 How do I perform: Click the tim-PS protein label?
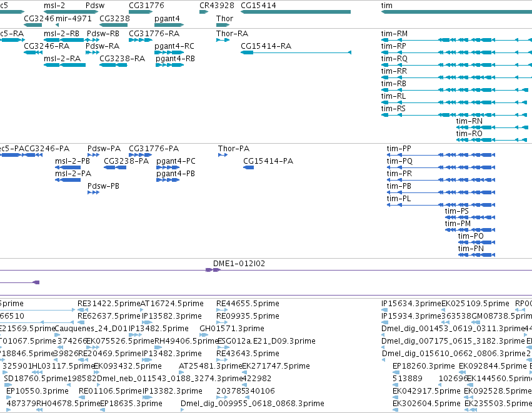pyautogui.click(x=457, y=212)
